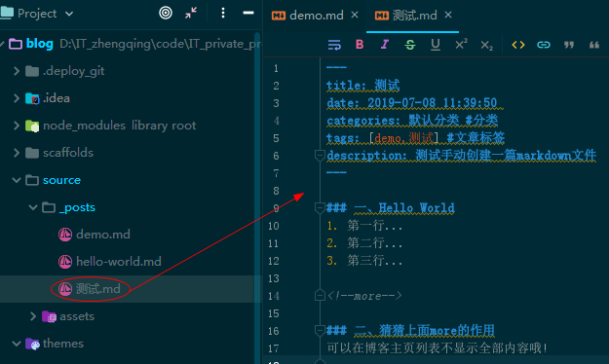Image resolution: width=609 pixels, height=364 pixels.
Task: Collapse the themes folder
Action: pyautogui.click(x=17, y=344)
